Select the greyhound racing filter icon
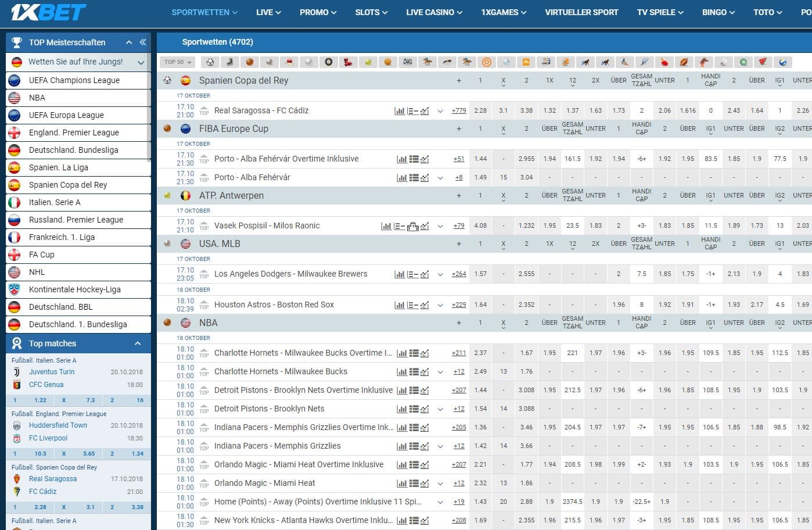Screen dimensions: 812x530 [447, 62]
